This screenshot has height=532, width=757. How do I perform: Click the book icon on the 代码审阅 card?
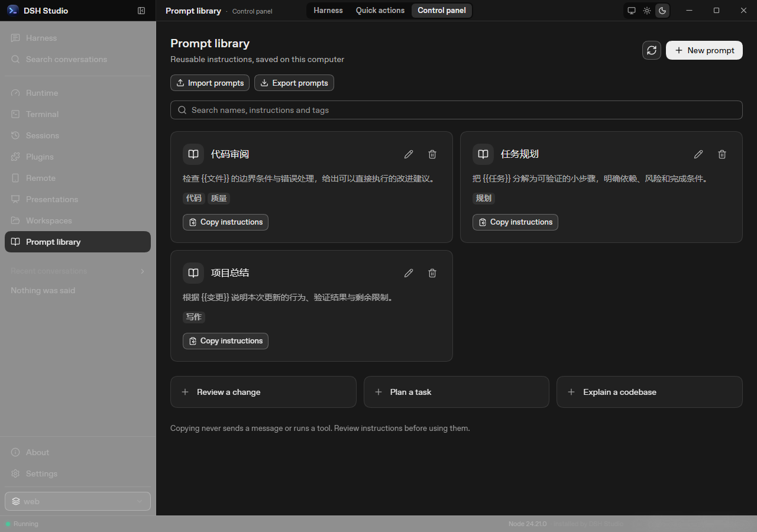click(193, 154)
